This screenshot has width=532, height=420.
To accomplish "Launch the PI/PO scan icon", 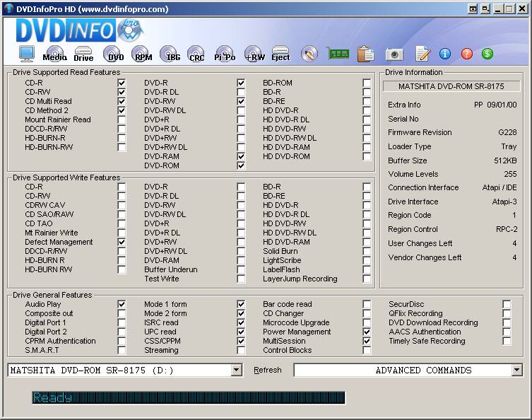I will 225,55.
